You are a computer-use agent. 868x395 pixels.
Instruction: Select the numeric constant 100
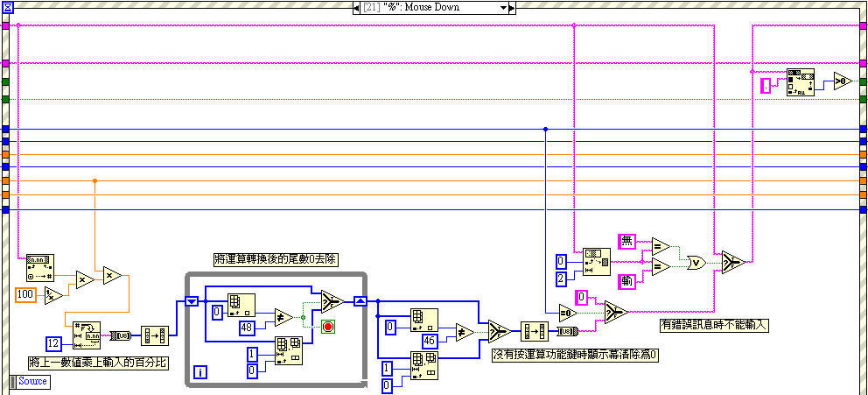[24, 295]
